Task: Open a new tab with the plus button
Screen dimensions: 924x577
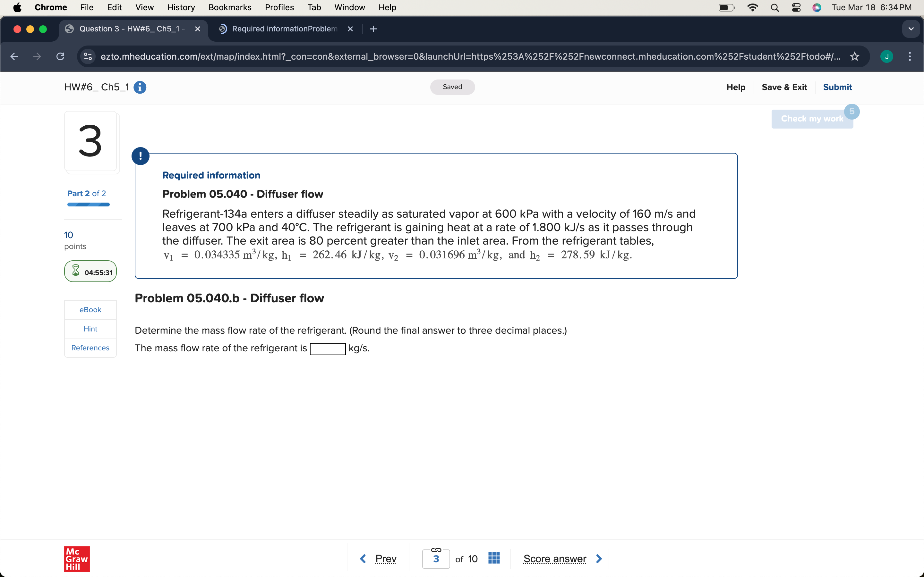Action: 373,29
